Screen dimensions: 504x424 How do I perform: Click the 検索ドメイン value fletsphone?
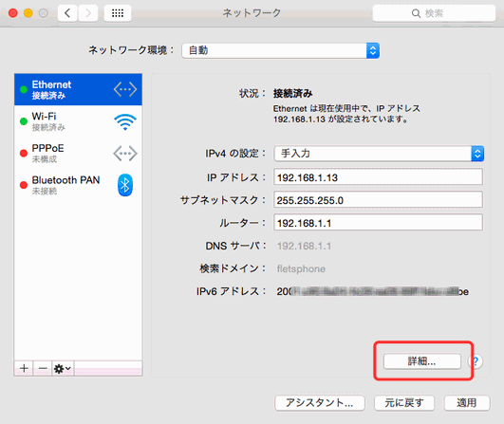point(301,268)
